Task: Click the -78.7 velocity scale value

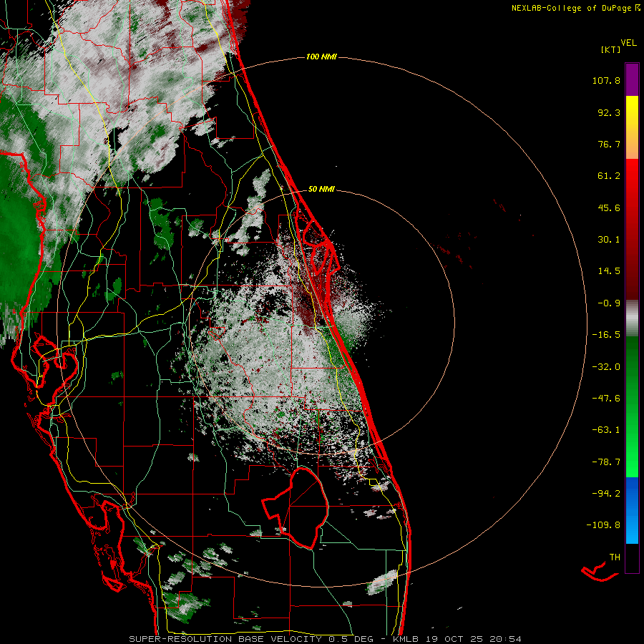Action: coord(606,462)
